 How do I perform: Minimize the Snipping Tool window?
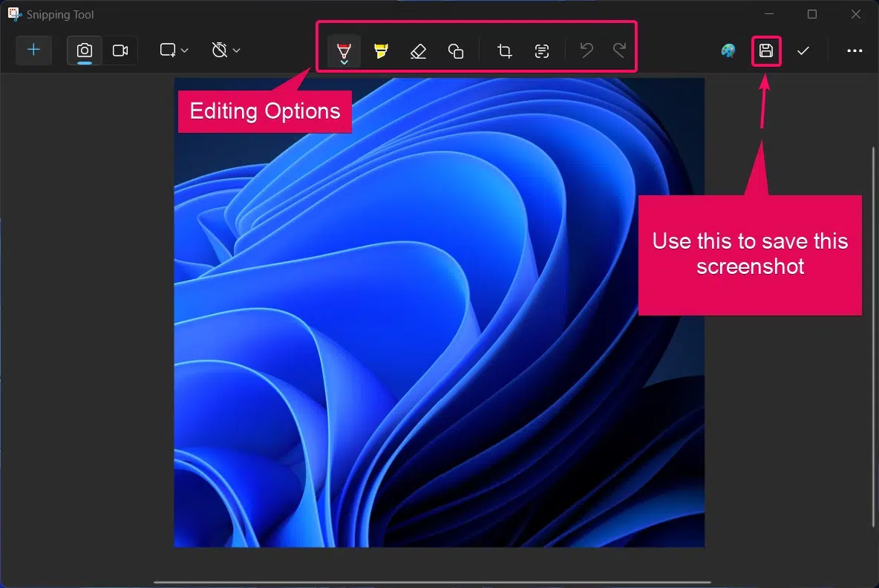(769, 14)
